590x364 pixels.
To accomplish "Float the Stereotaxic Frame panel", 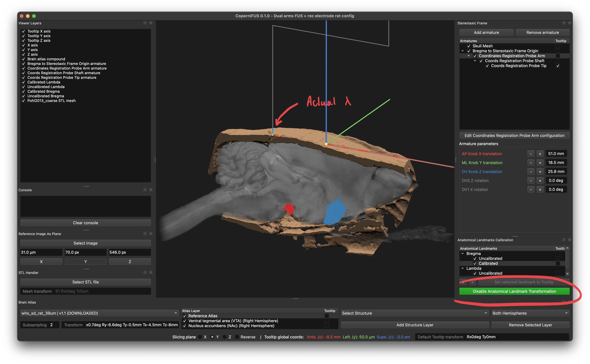I will click(564, 23).
